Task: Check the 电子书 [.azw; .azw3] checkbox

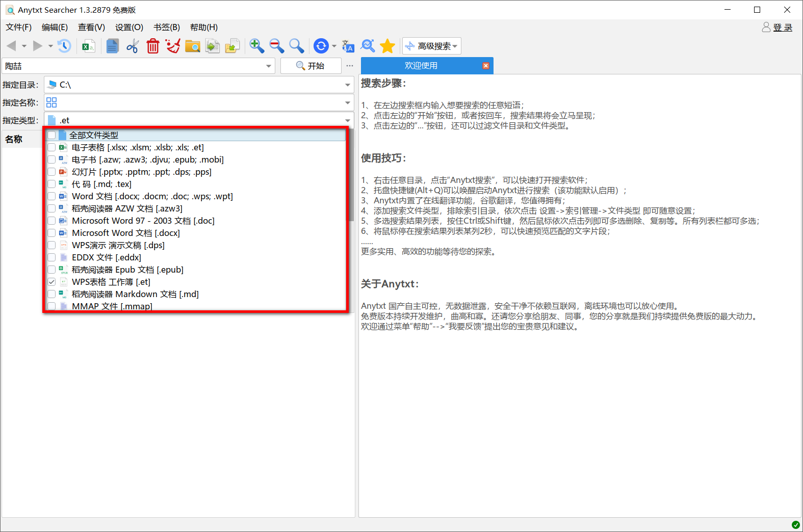Action: click(51, 159)
